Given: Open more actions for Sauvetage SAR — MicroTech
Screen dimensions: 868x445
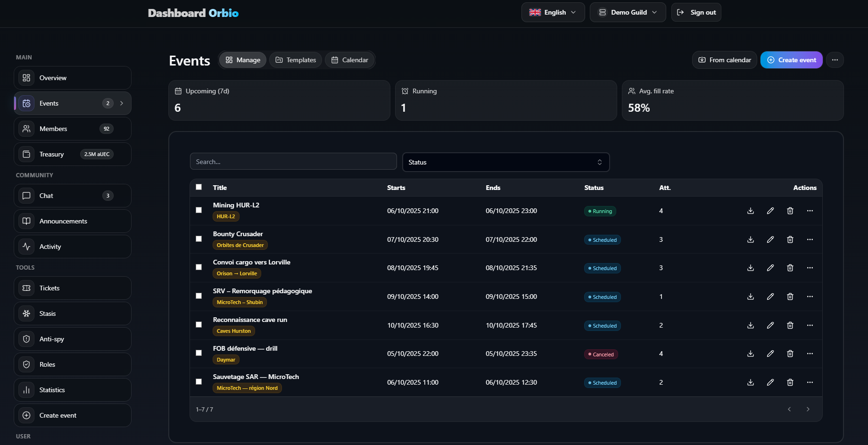Looking at the screenshot, I should (810, 382).
